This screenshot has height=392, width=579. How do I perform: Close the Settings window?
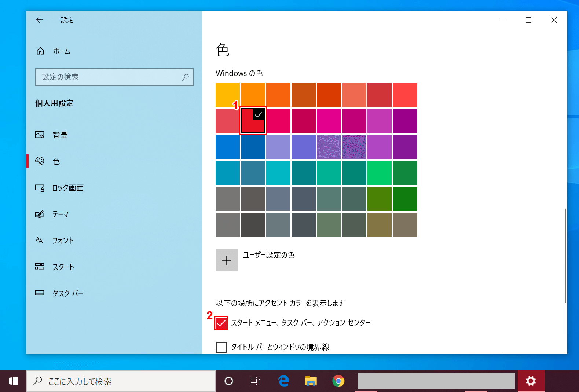[x=554, y=20]
